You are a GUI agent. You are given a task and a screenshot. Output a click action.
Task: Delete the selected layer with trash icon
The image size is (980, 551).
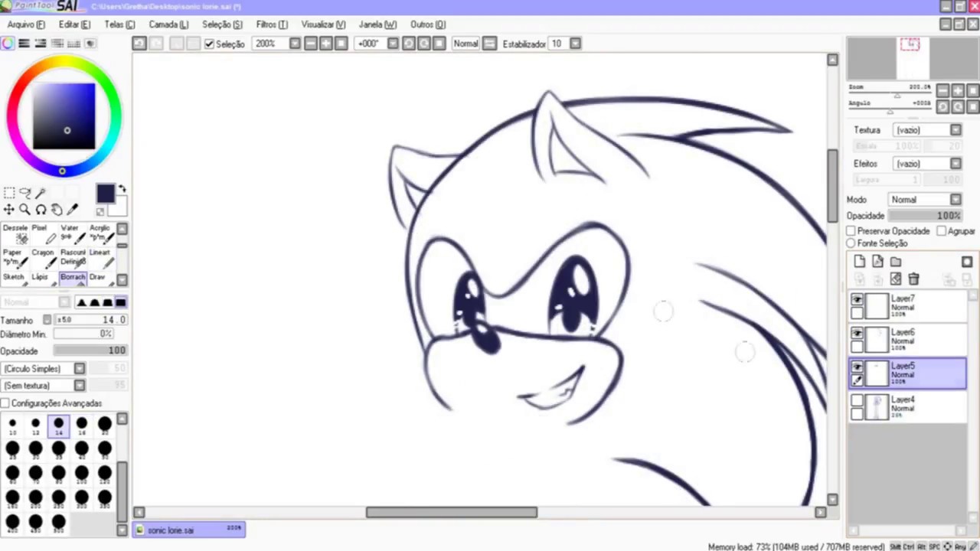(913, 279)
